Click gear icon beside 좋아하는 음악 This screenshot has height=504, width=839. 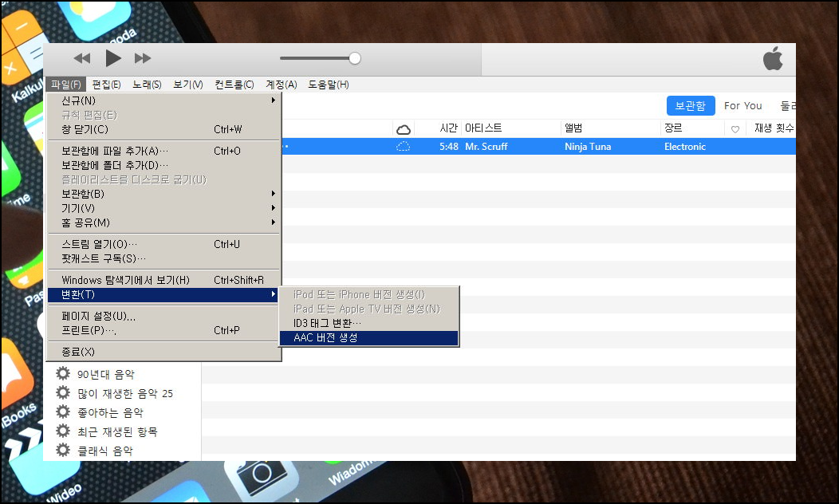tap(63, 412)
